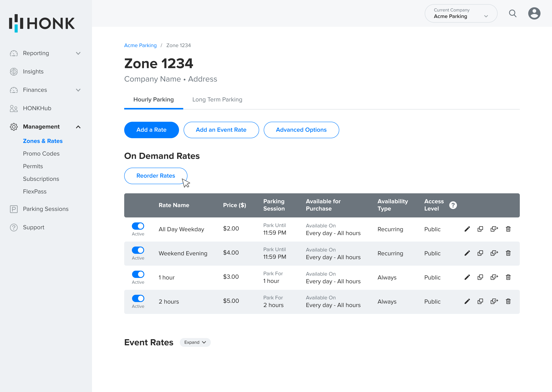
Task: Delete the 2 hours rate
Action: click(x=508, y=301)
